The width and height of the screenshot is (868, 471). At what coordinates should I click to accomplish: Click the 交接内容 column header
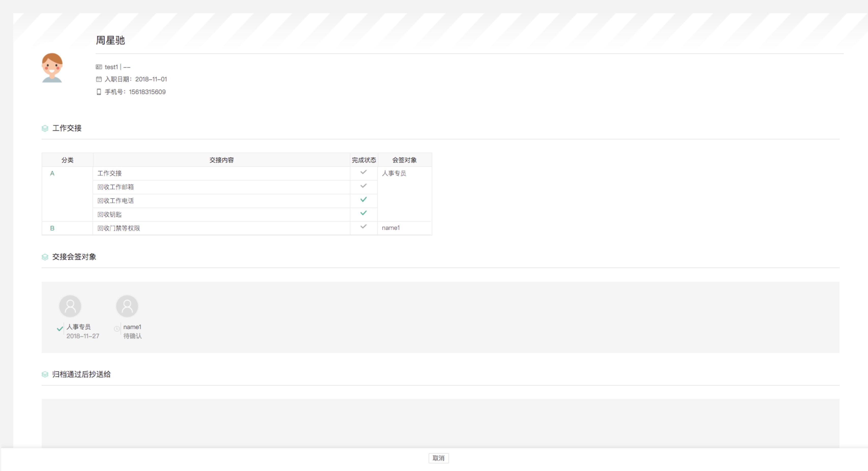pos(221,160)
